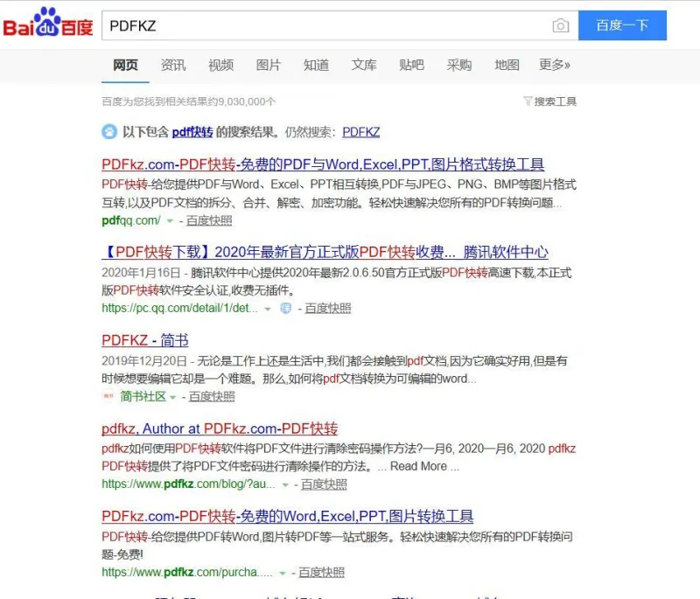Screen dimensions: 700x599
Task: Expand dropdown arrow beside 简书社区
Action: click(172, 396)
